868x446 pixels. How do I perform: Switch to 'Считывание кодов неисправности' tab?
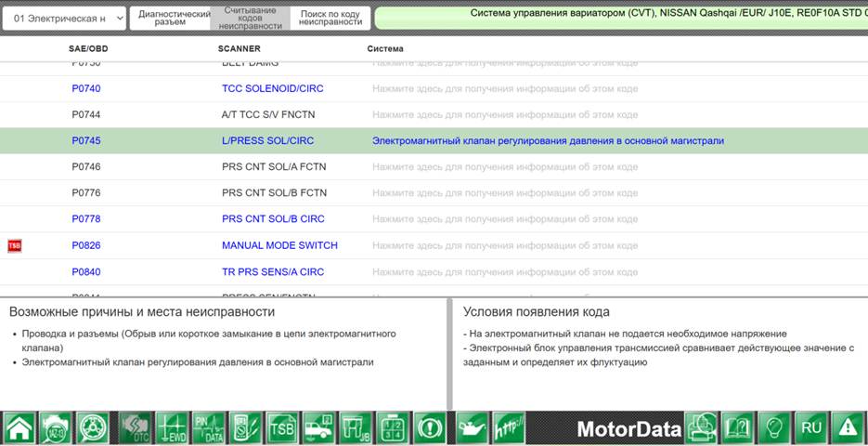pos(251,19)
